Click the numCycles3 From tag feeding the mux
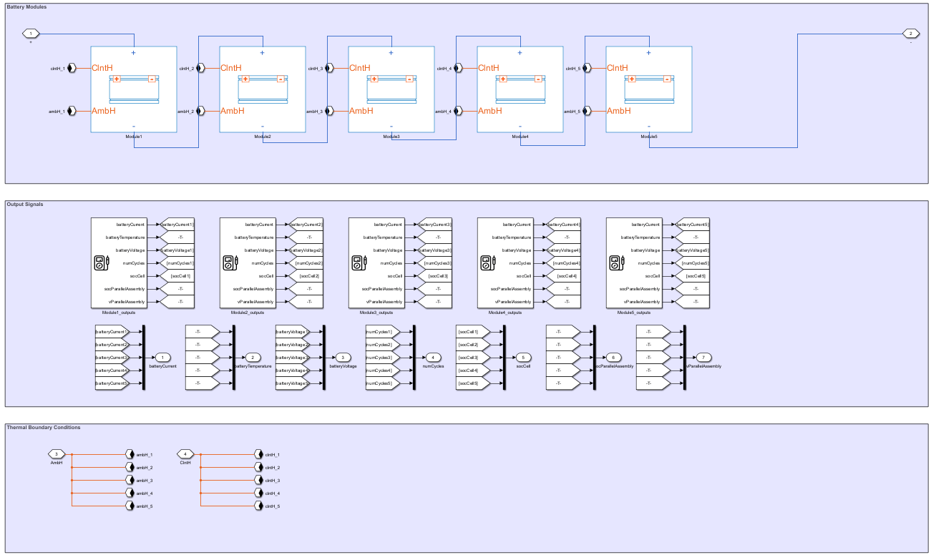Image resolution: width=936 pixels, height=560 pixels. pyautogui.click(x=380, y=358)
